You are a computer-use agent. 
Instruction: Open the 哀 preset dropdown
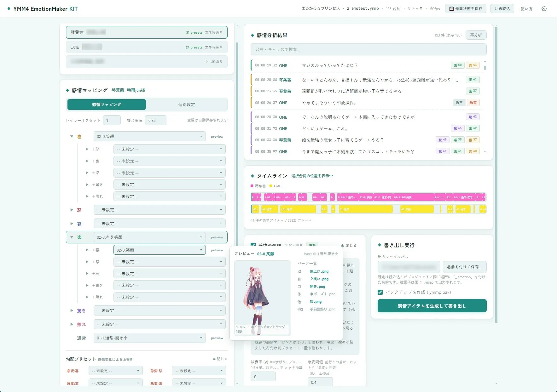click(x=160, y=224)
